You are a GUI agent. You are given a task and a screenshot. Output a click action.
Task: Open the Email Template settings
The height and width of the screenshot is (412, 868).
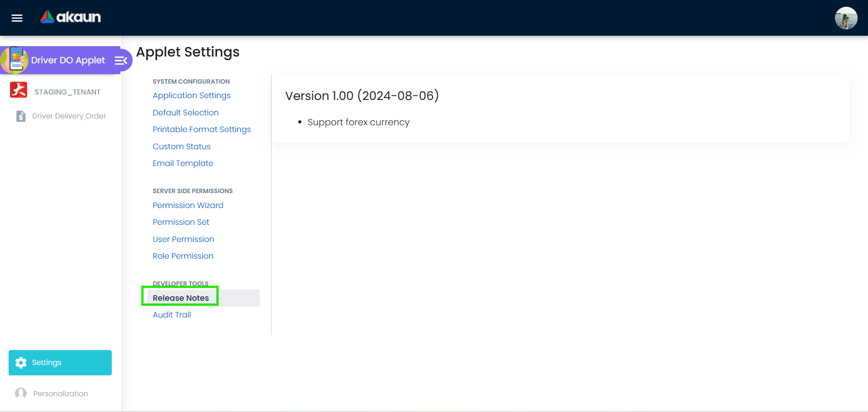(x=183, y=163)
